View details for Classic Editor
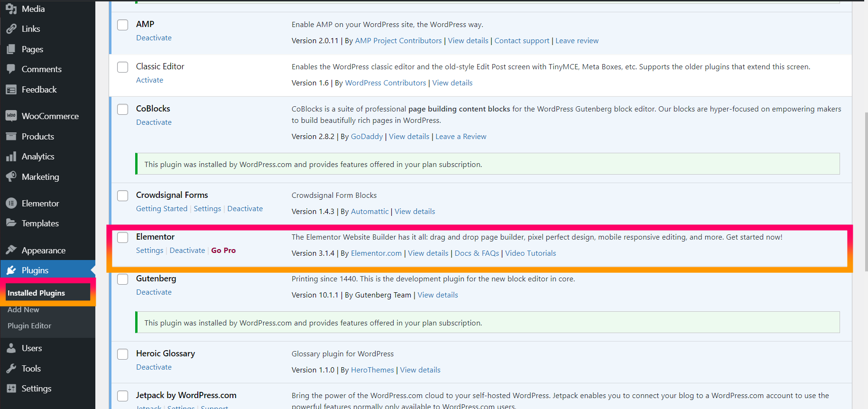Screen dimensions: 868x409 452,83
